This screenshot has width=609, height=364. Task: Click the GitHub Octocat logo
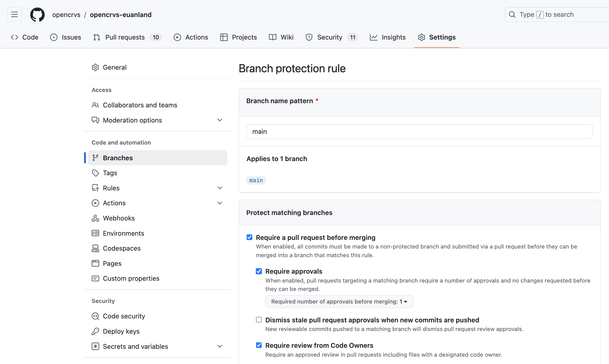click(x=37, y=15)
